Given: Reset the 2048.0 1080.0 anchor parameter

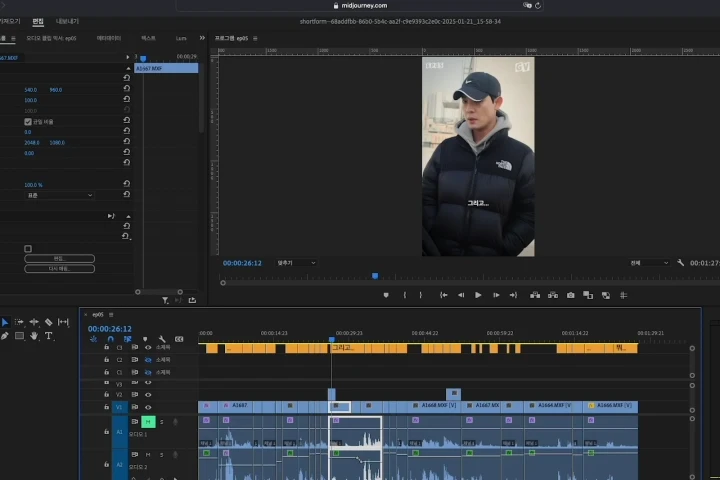Looking at the screenshot, I should (127, 141).
